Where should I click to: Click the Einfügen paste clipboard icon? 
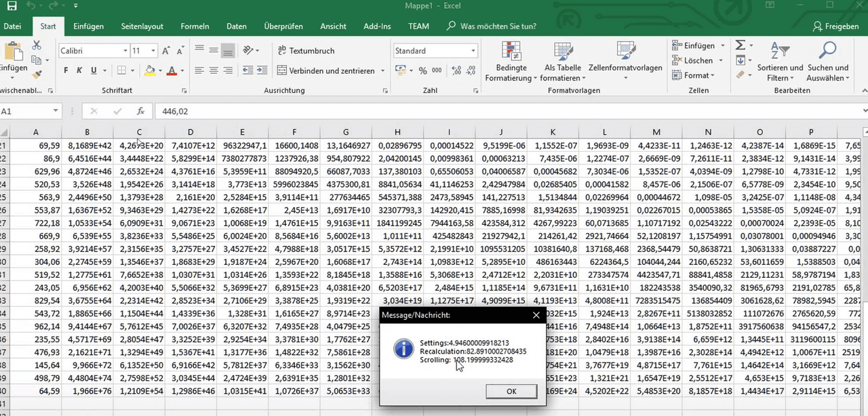pos(12,52)
